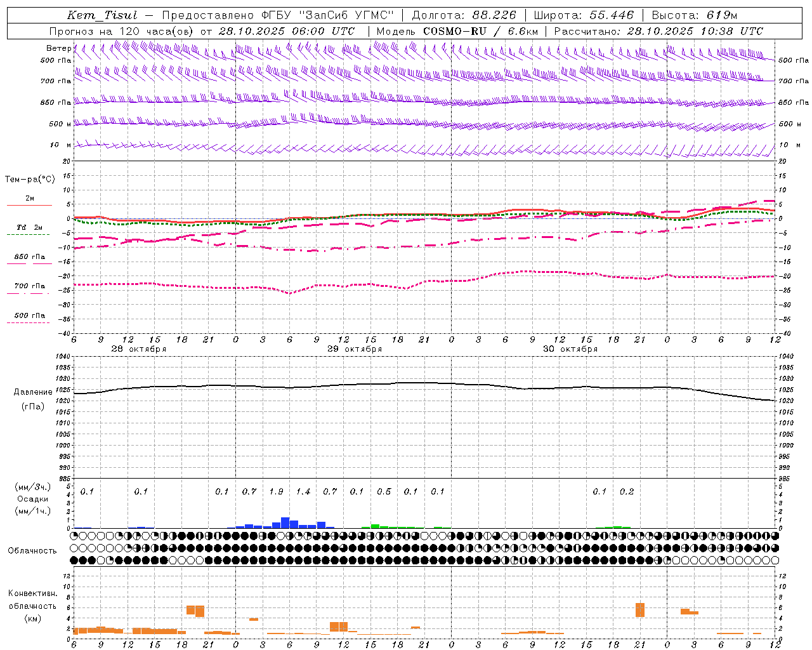Click the station name Kem_Tisul in the header
Viewport: 812px width, 650px height.
coord(102,16)
